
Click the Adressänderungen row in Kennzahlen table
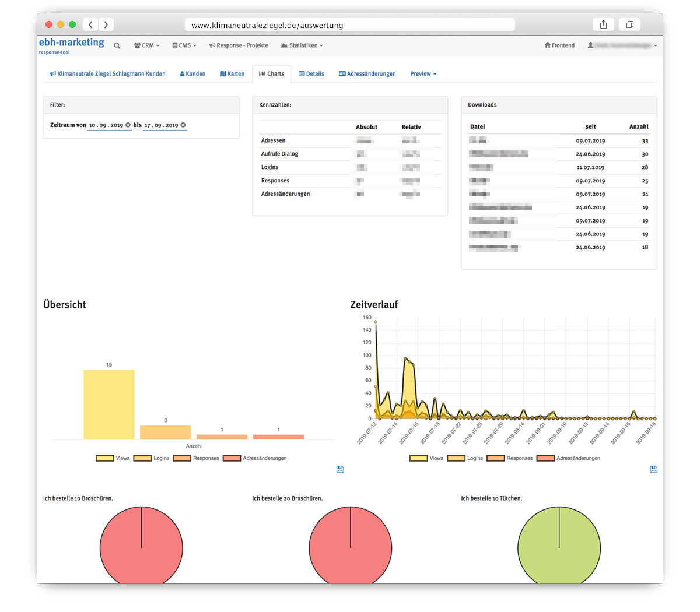click(x=350, y=194)
